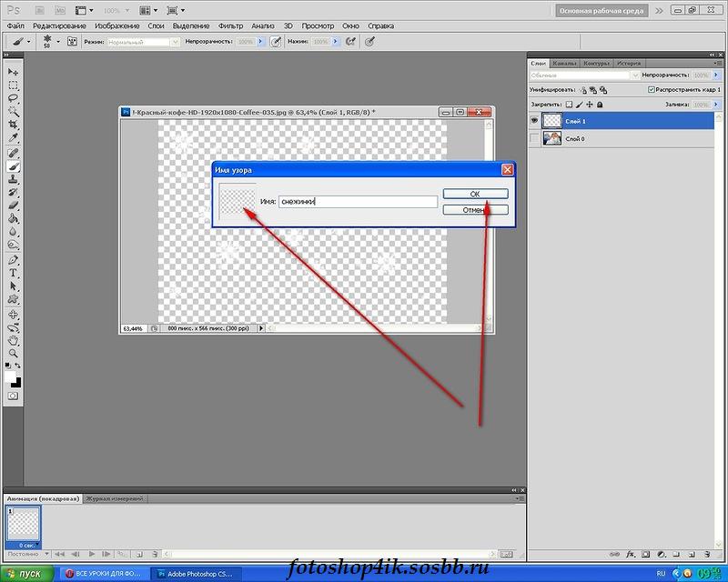This screenshot has width=728, height=582.
Task: Cancel the pattern name dialog with Отмена
Action: click(x=475, y=210)
